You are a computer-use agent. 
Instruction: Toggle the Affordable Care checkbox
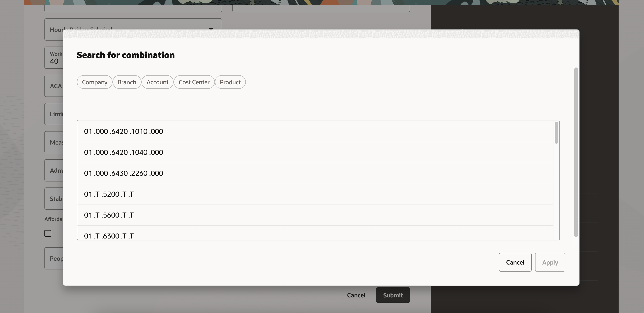point(48,233)
